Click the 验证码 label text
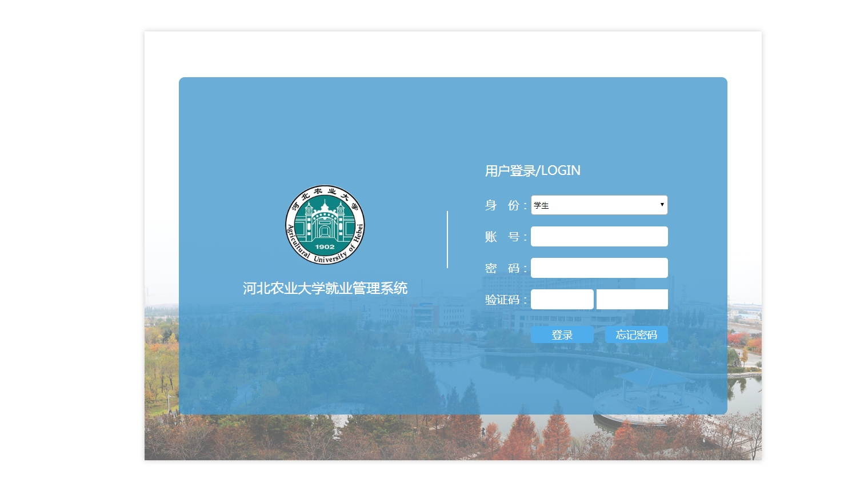 tap(503, 300)
